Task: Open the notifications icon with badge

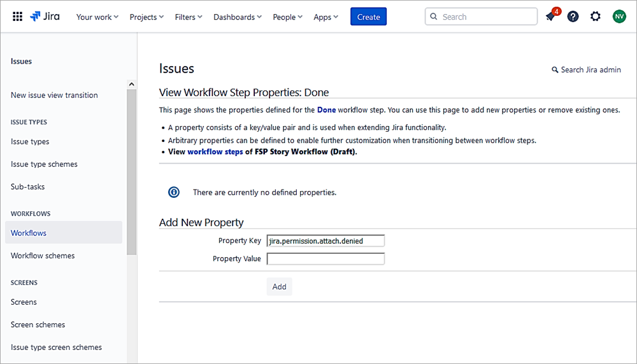Action: click(x=551, y=17)
